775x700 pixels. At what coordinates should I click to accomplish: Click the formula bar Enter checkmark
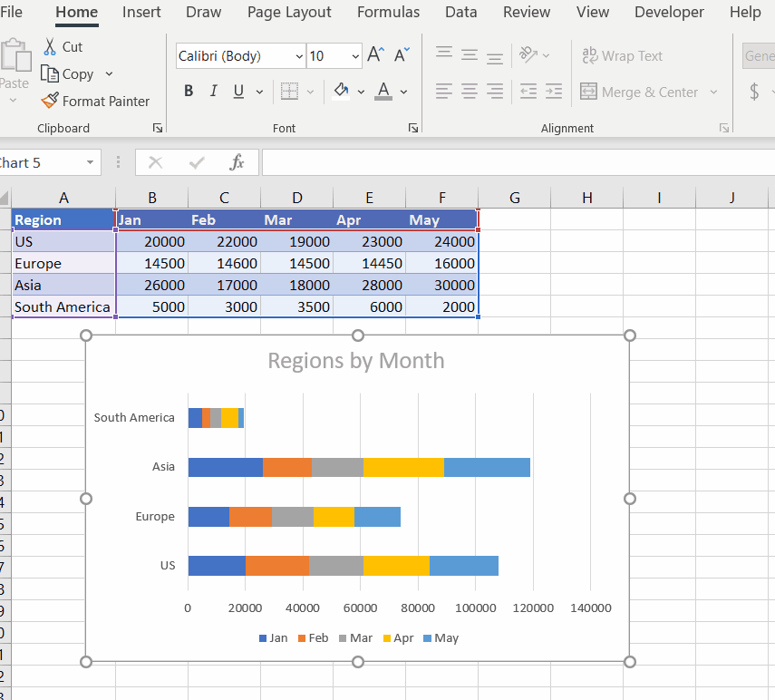point(197,162)
